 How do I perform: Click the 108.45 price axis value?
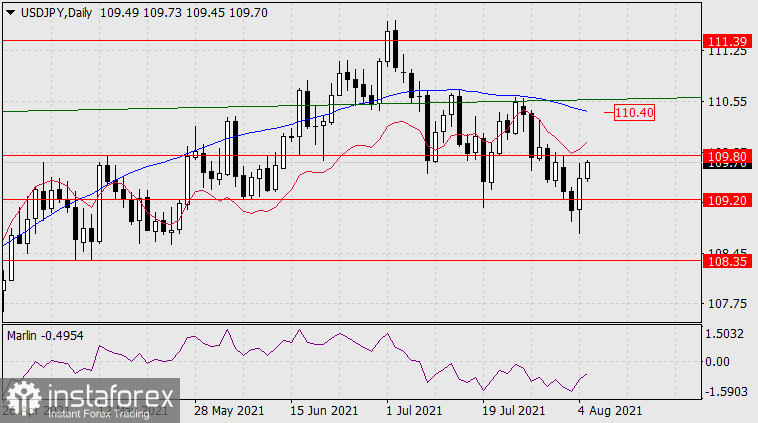point(727,253)
